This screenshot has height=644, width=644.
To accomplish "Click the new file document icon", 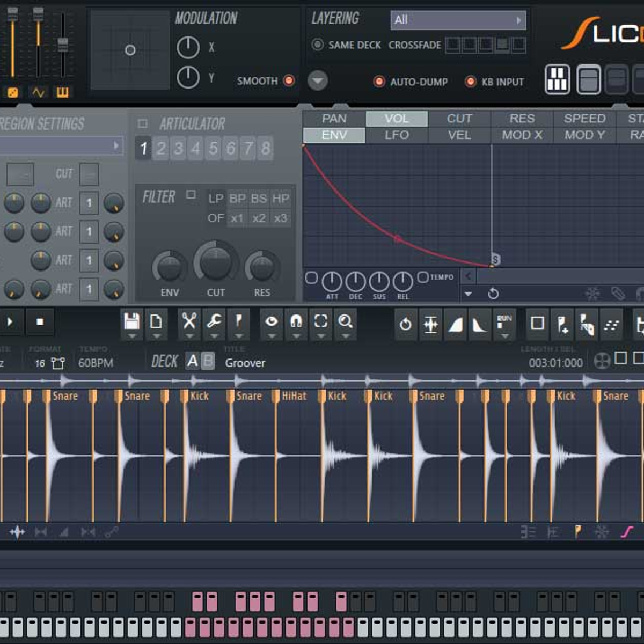I will (x=156, y=321).
